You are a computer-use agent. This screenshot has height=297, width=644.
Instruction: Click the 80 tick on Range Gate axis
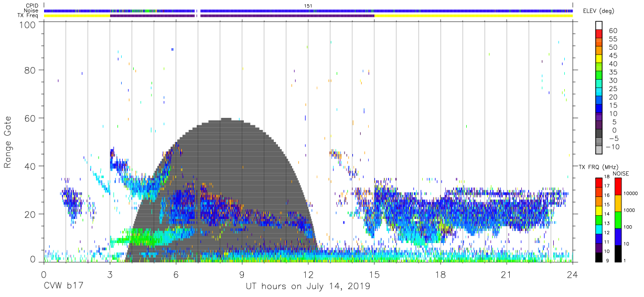[x=30, y=70]
